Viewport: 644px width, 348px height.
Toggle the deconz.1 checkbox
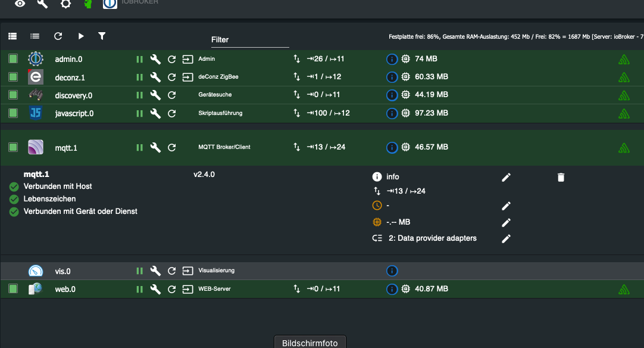point(13,77)
